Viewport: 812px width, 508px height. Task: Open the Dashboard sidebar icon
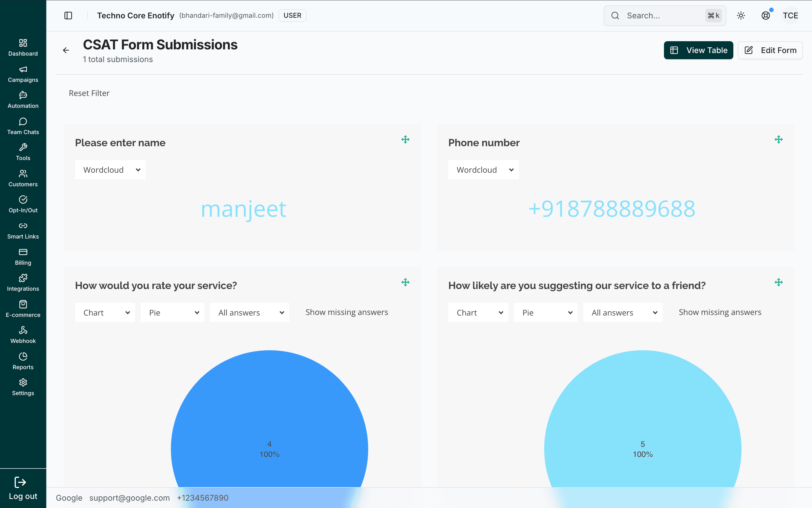(x=23, y=43)
